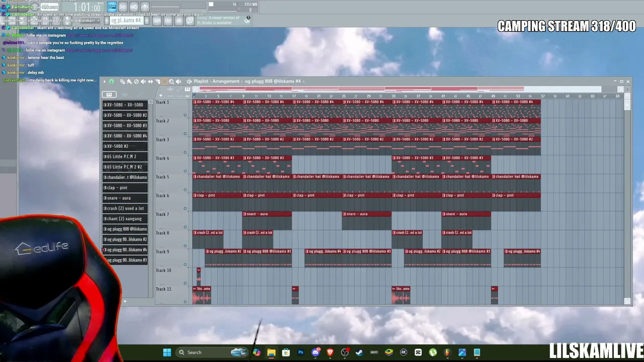Image resolution: width=644 pixels, height=362 pixels.
Task: Select the Delete tool in Playlist toolbar
Action: (x=136, y=81)
